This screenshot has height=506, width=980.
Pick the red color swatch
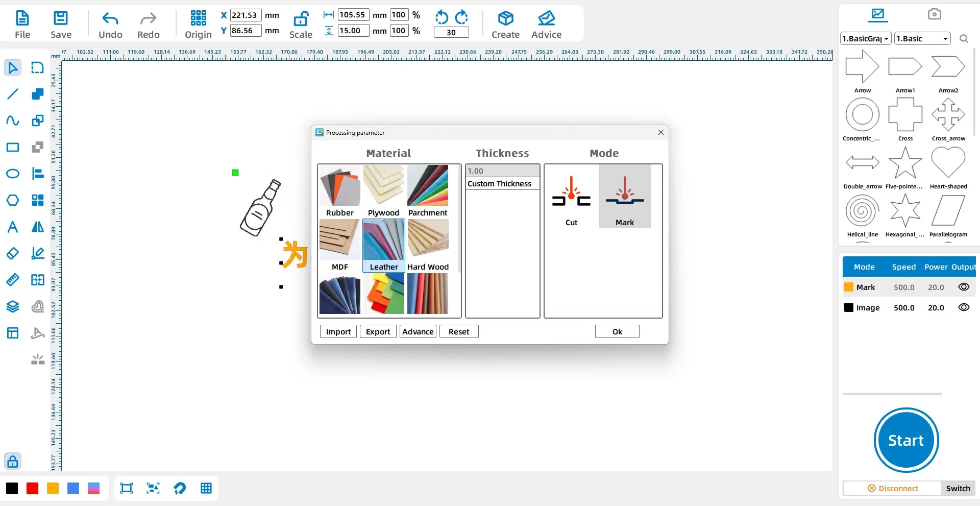point(32,489)
